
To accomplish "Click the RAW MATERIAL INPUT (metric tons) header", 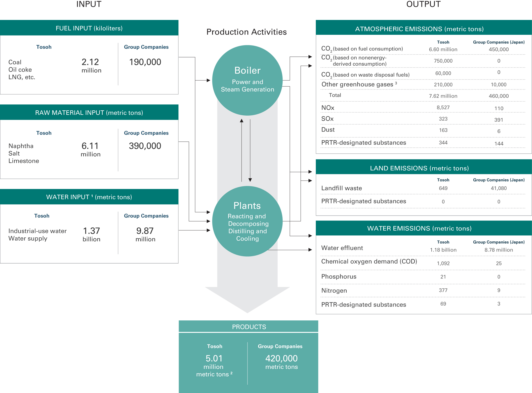I will pyautogui.click(x=89, y=112).
